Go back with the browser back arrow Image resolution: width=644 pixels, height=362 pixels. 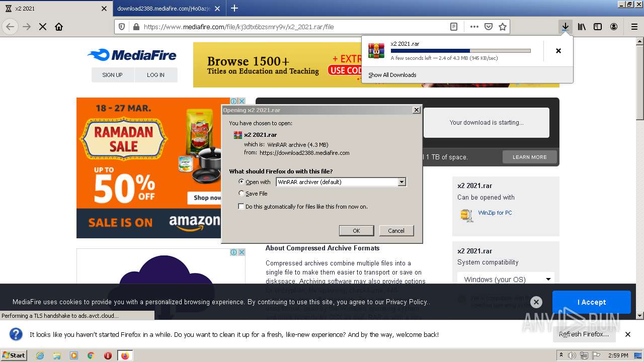coord(11,27)
